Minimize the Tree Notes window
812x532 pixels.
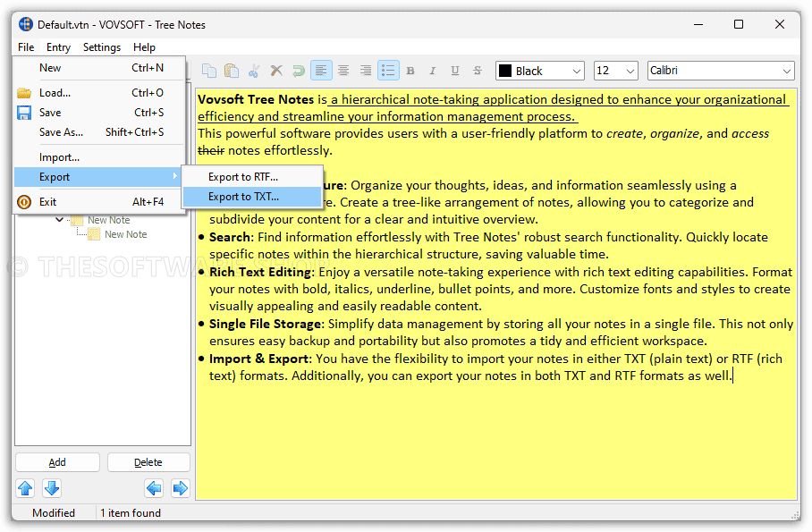(698, 24)
